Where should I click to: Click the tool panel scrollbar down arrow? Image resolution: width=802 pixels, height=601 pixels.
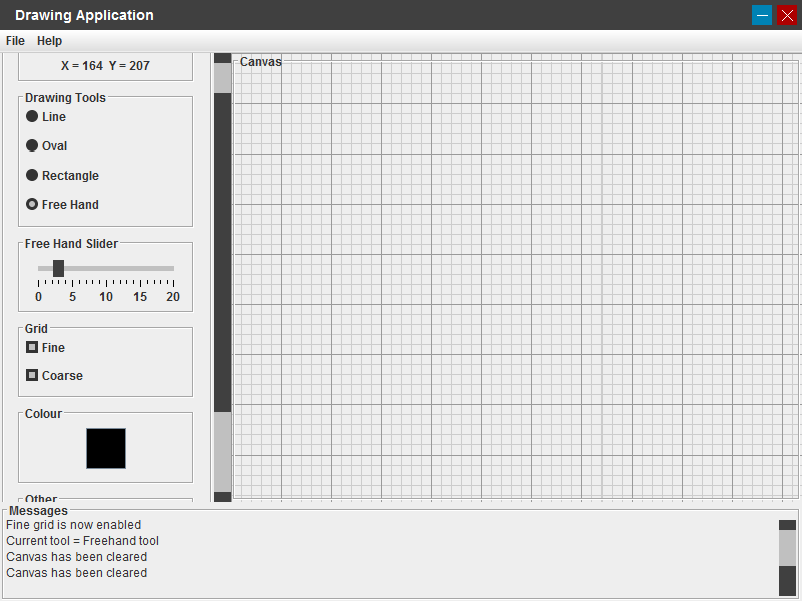(222, 497)
